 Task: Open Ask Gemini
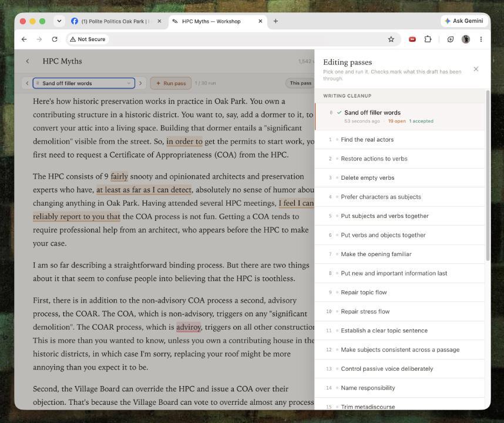pyautogui.click(x=464, y=21)
